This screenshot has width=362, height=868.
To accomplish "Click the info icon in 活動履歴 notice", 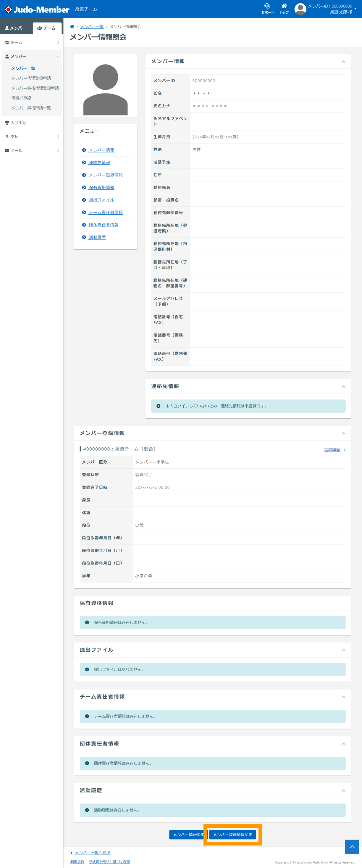I will 87,810.
